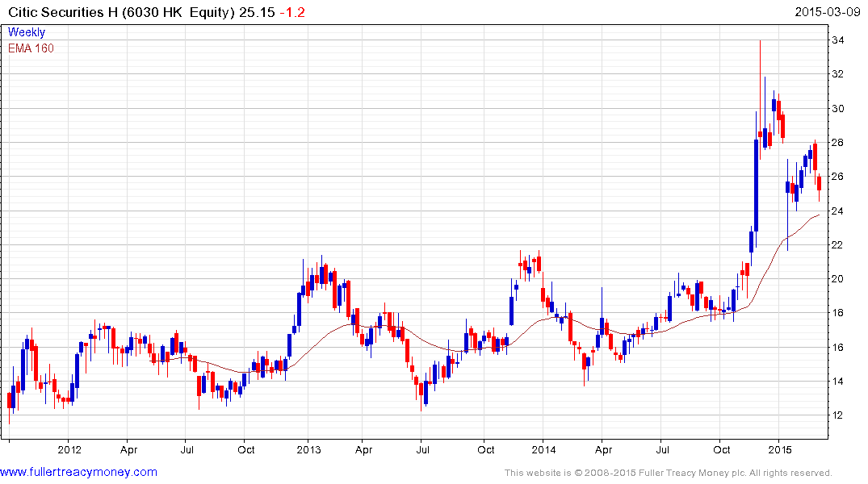Click the price value '25.15'

(x=257, y=12)
